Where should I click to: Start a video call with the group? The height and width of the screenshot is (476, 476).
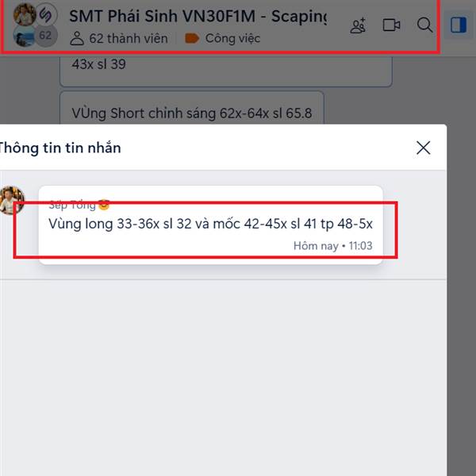(x=391, y=25)
